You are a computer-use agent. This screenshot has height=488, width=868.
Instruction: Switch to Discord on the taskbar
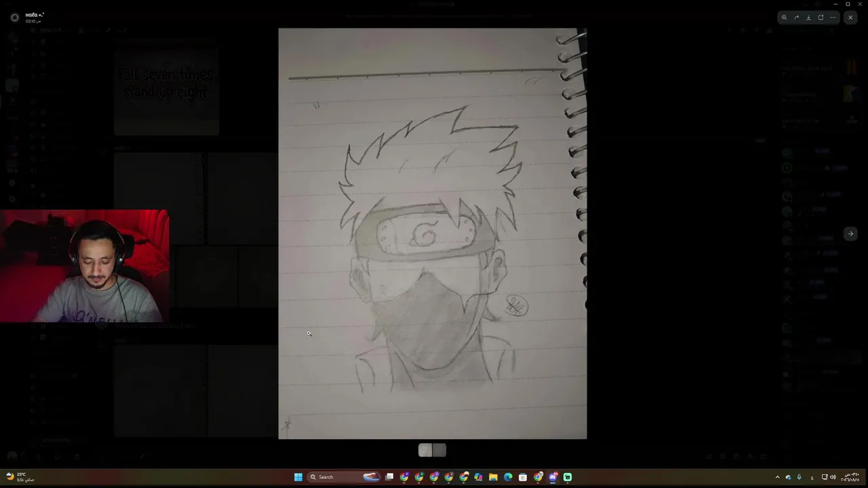click(553, 477)
